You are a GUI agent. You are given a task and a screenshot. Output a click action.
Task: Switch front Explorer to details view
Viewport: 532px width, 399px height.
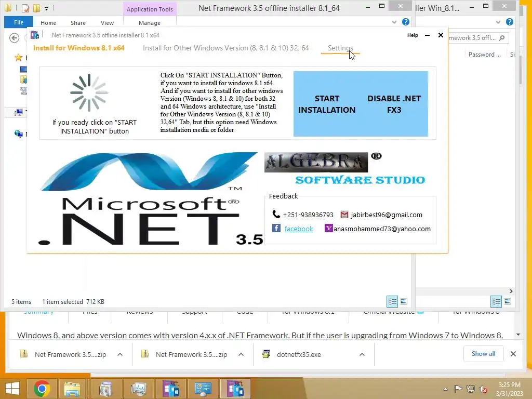[x=392, y=301]
